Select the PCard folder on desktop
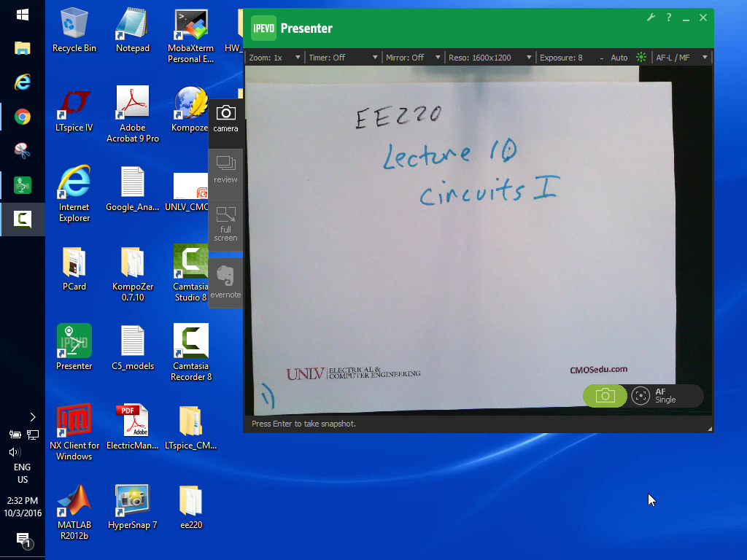The image size is (747, 560). (x=74, y=269)
